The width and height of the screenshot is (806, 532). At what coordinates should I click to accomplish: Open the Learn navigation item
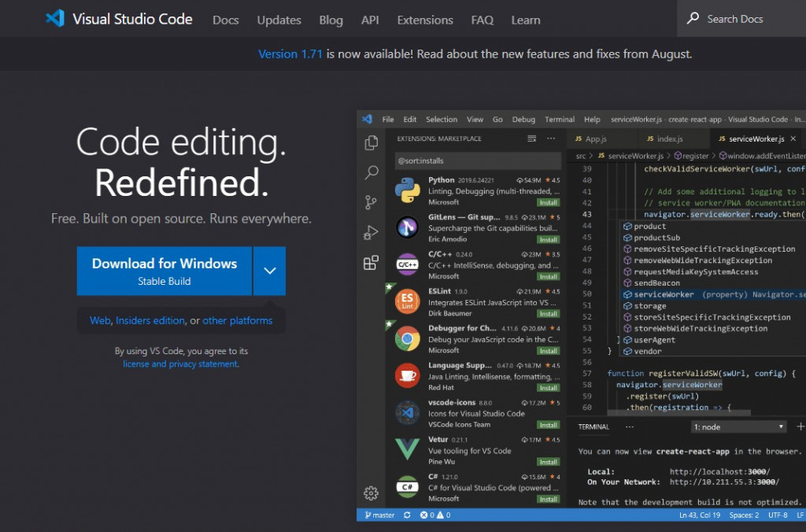coord(525,20)
